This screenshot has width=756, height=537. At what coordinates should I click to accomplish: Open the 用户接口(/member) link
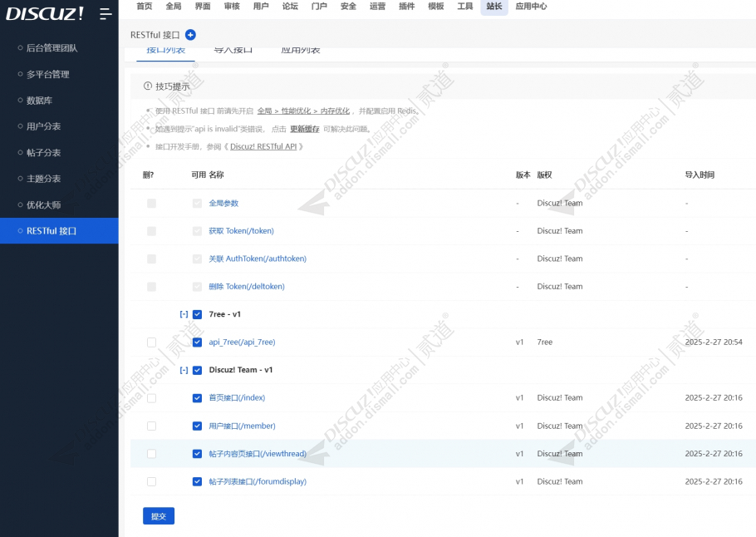tap(242, 426)
